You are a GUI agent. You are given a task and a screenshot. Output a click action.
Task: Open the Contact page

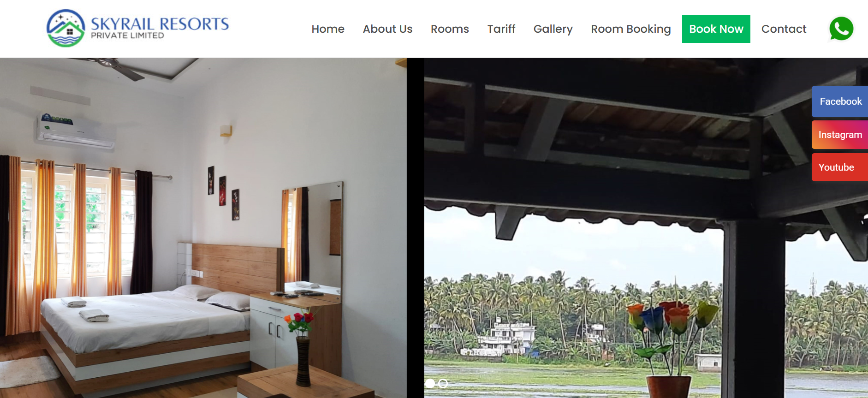click(x=784, y=29)
